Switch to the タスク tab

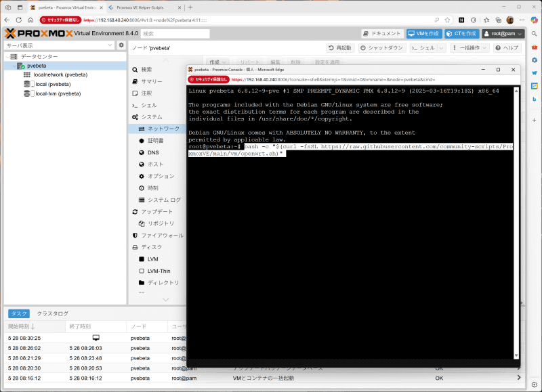click(x=19, y=313)
